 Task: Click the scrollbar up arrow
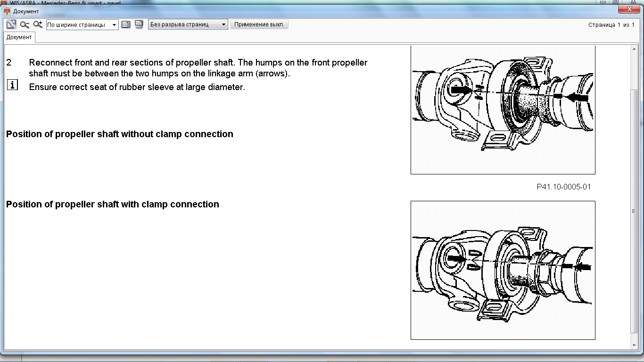[x=634, y=49]
